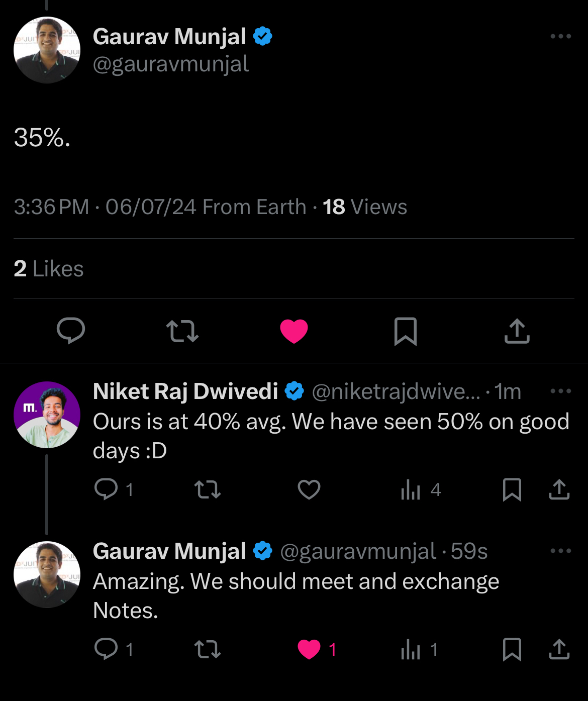Viewport: 588px width, 701px height.
Task: Open more options on Niket's reply
Action: pos(560,391)
